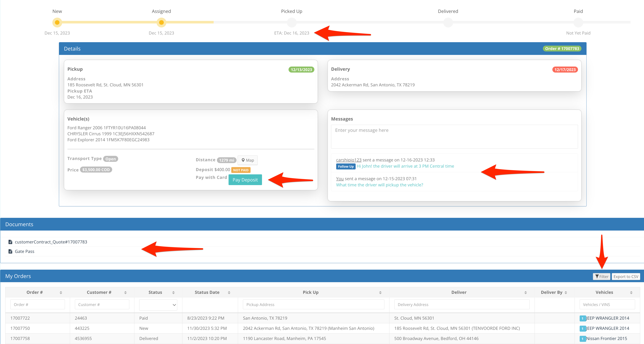Click the Assigned step marker
Viewport: 644px width, 344px height.
161,23
